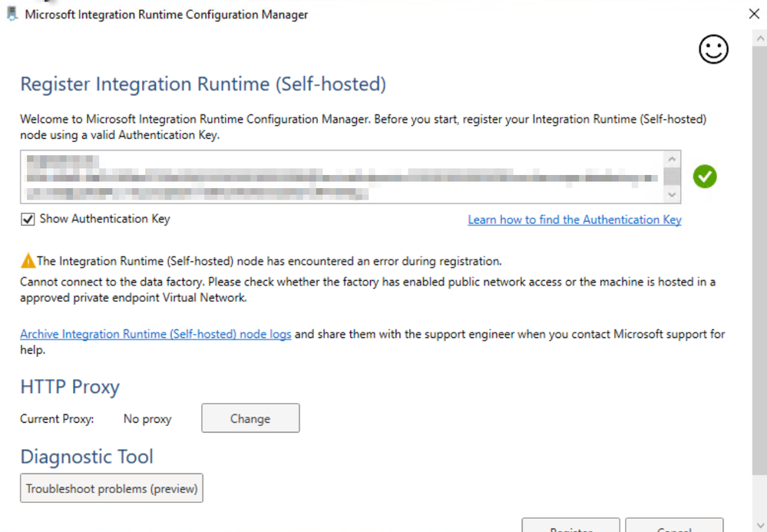The width and height of the screenshot is (767, 532).
Task: Click the window scrollbar up arrow
Action: pos(759,37)
